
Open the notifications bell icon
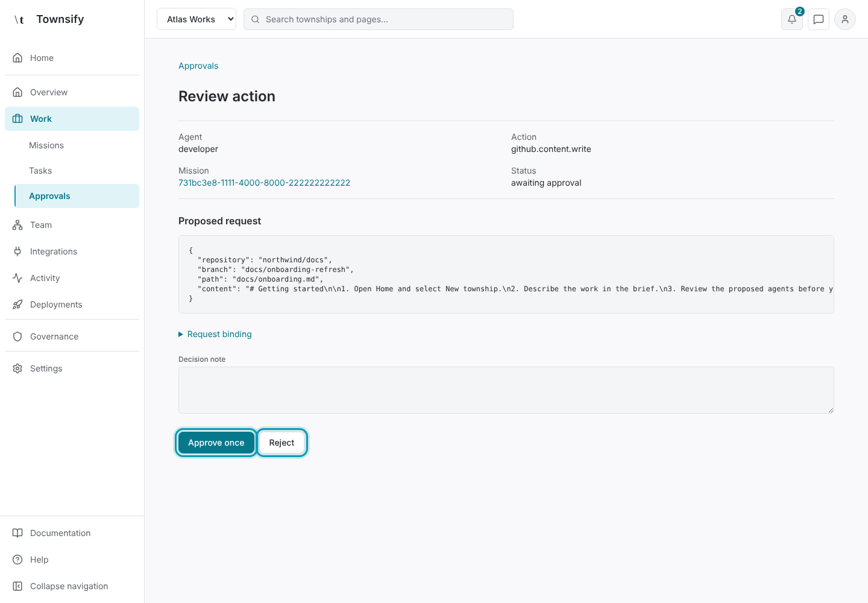[792, 19]
